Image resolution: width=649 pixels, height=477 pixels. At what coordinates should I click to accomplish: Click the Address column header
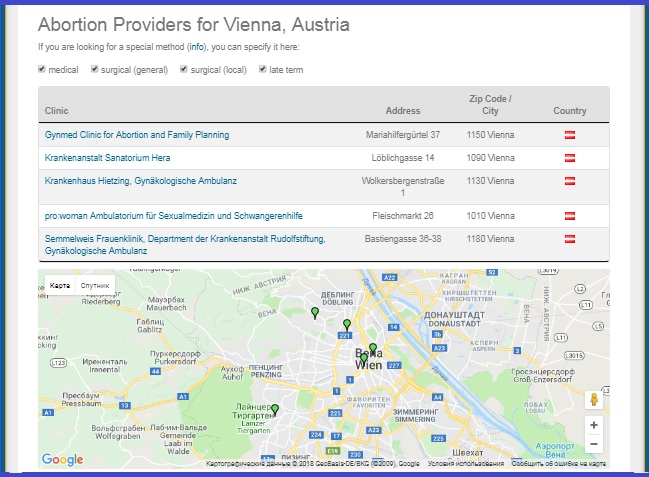(x=403, y=111)
